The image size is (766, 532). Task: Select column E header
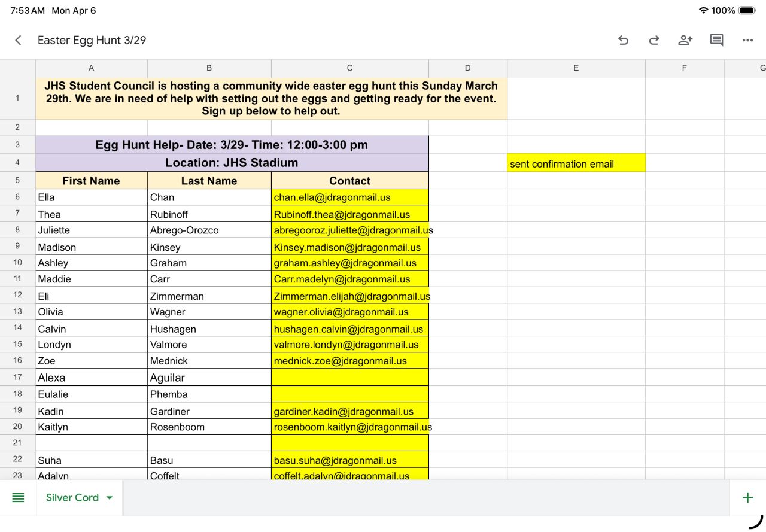576,68
